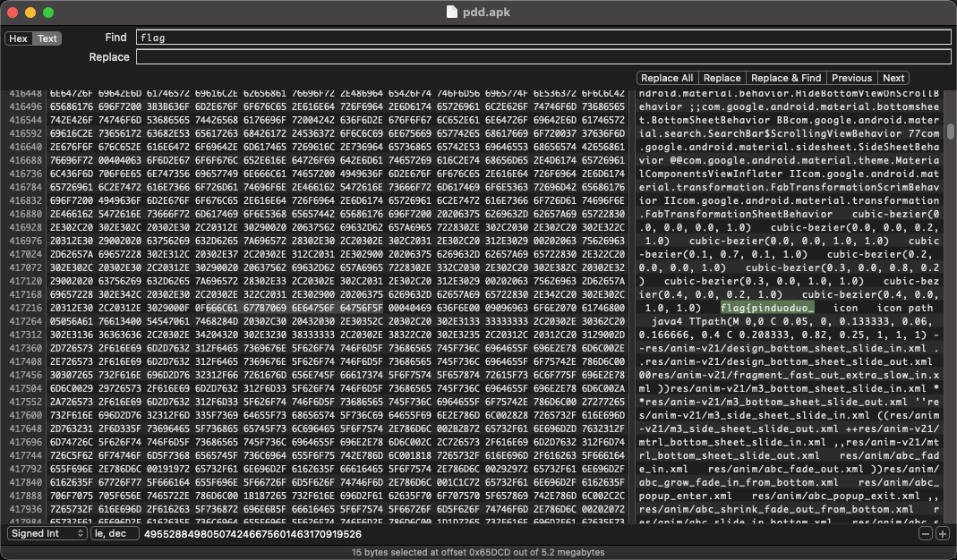Viewport: 957px width, 560px height.
Task: Add data inspector row with plus button
Action: pyautogui.click(x=942, y=534)
